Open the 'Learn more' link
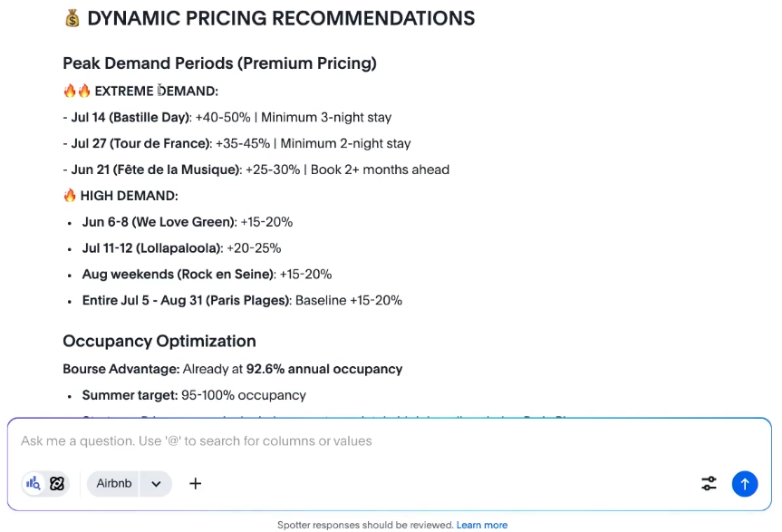Screen dimensions: 782x532 [x=482, y=525]
